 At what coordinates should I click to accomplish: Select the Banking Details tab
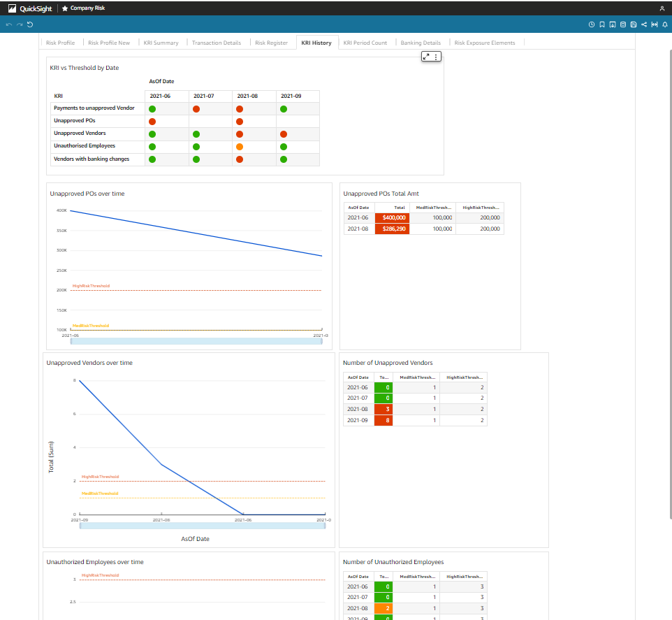click(x=421, y=43)
